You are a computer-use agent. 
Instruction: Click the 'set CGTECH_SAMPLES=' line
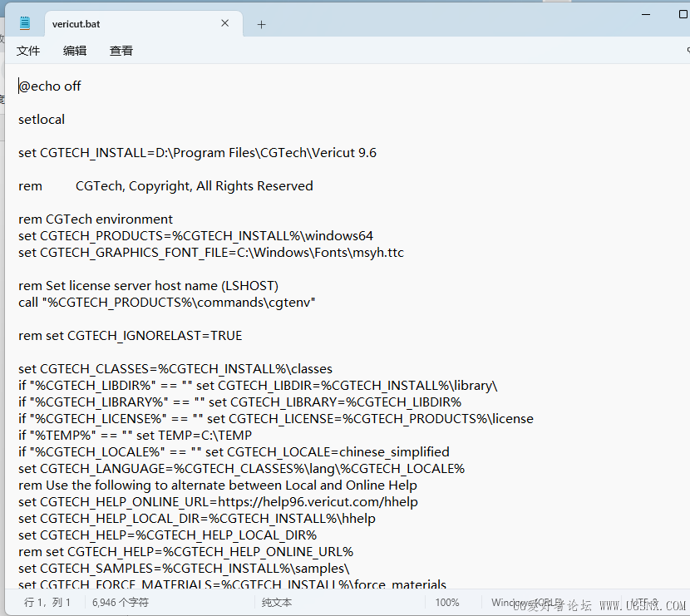(184, 569)
